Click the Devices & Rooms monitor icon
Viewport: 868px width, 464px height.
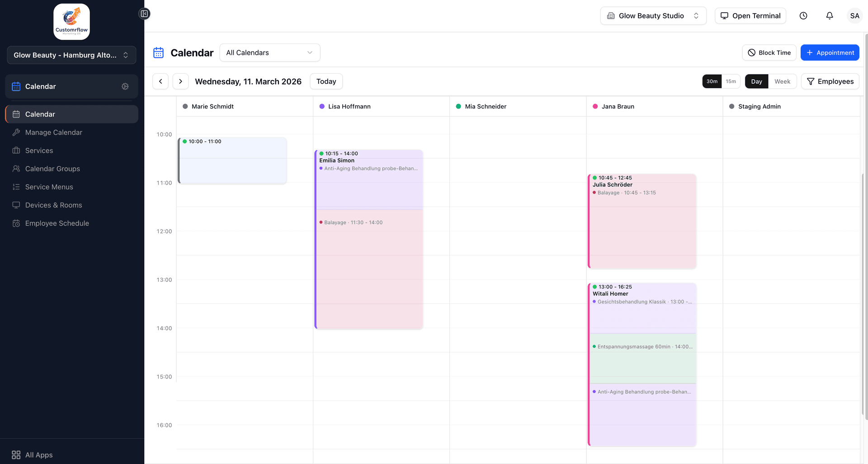tap(16, 205)
